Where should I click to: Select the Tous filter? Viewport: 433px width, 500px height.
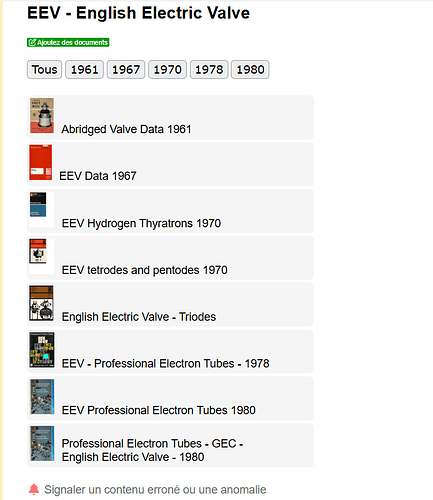(x=44, y=69)
